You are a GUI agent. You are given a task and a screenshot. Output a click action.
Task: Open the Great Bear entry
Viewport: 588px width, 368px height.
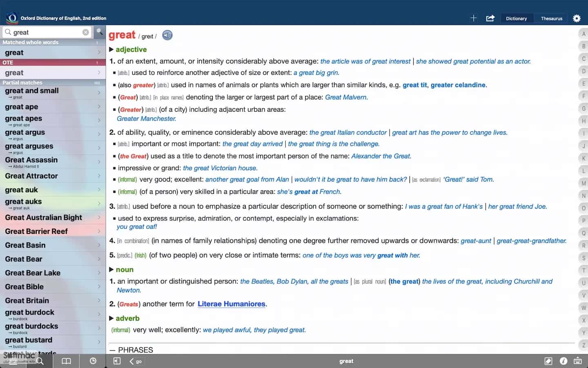point(53,259)
